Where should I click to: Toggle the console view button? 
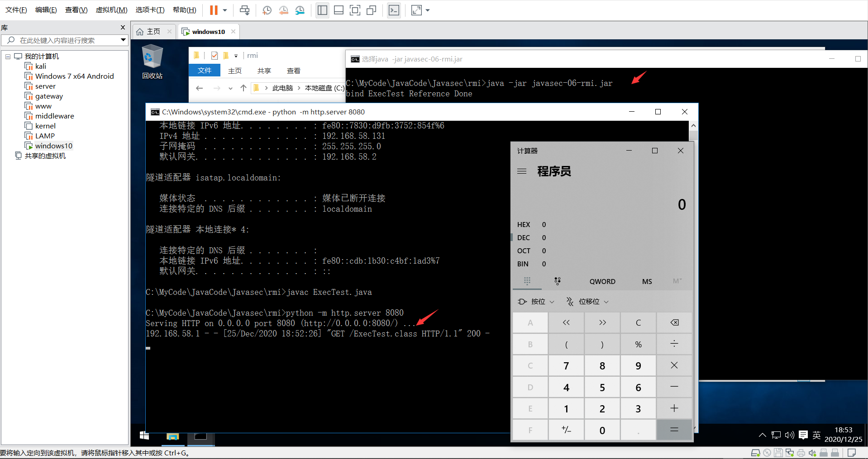394,10
